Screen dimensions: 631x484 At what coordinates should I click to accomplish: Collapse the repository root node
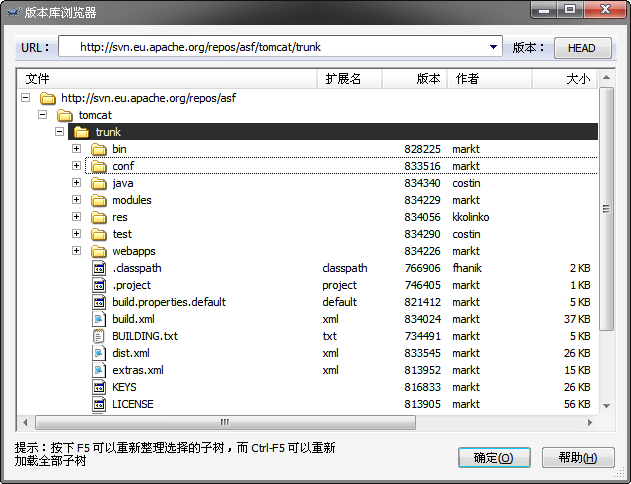point(26,98)
